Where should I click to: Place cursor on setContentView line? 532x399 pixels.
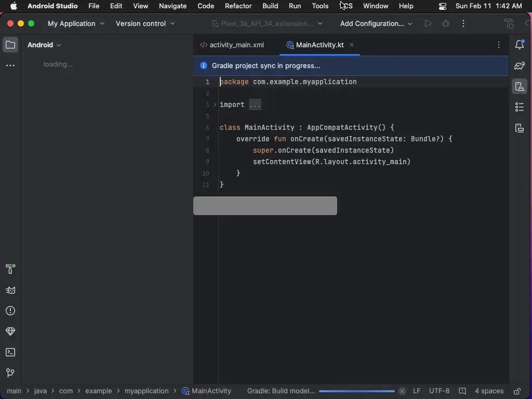[x=331, y=162]
